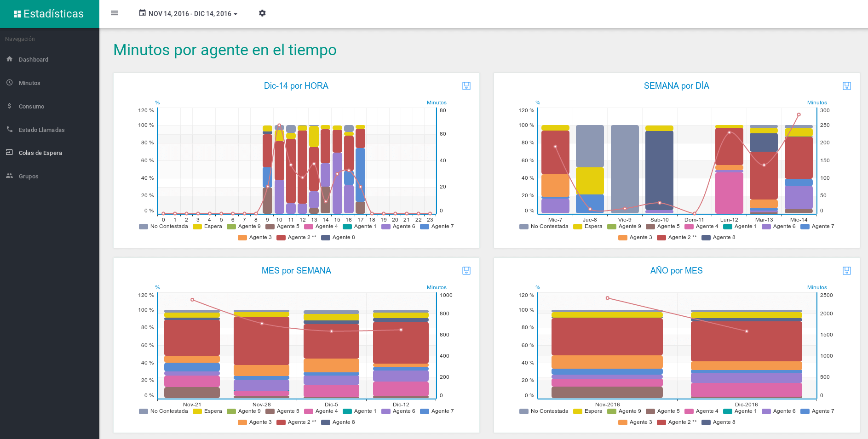Toggle Agente 6 legend in MES por SEMANA chart
This screenshot has width=868, height=439.
point(398,411)
